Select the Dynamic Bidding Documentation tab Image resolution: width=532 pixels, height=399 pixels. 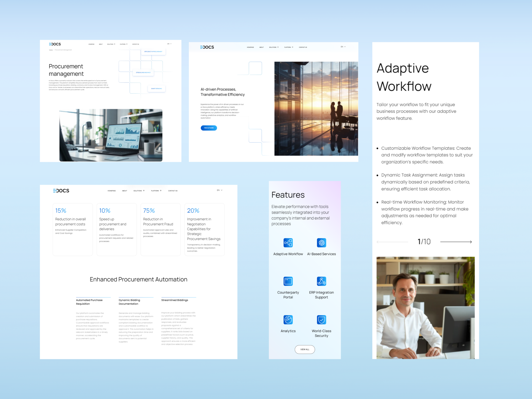point(129,302)
